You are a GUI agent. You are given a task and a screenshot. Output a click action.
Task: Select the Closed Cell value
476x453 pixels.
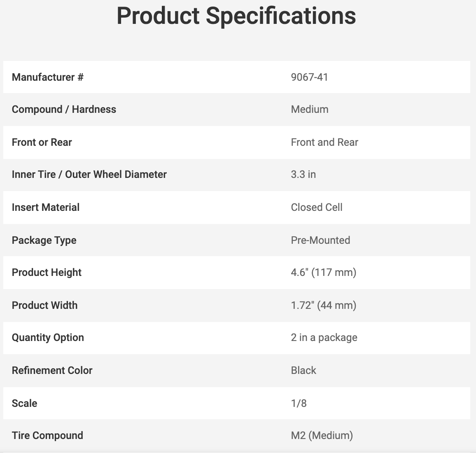click(317, 207)
